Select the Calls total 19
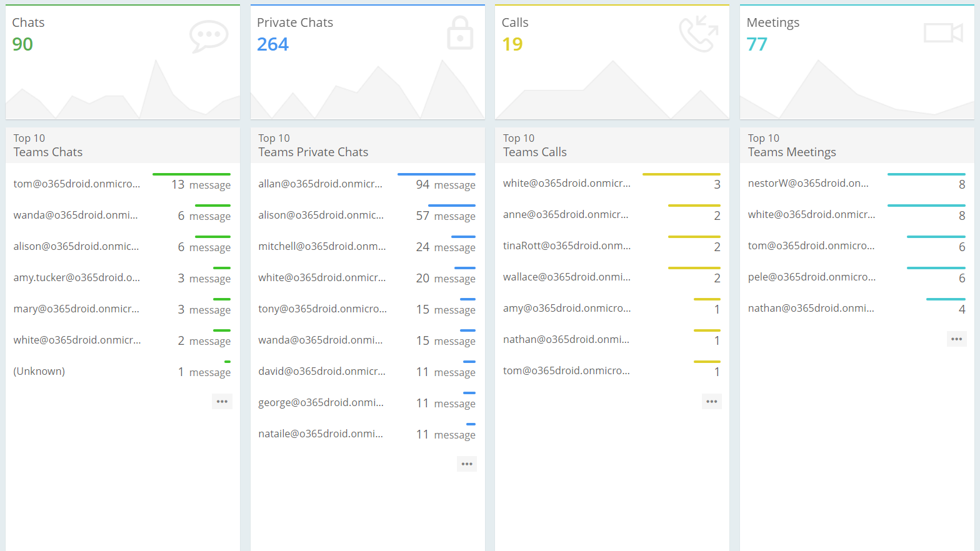The height and width of the screenshot is (551, 980). (x=512, y=44)
